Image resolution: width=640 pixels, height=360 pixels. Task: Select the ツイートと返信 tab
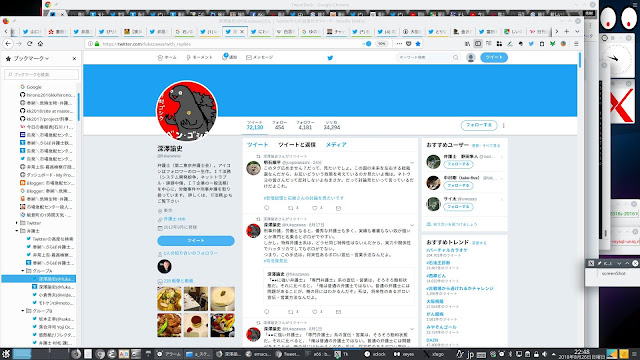tap(297, 144)
